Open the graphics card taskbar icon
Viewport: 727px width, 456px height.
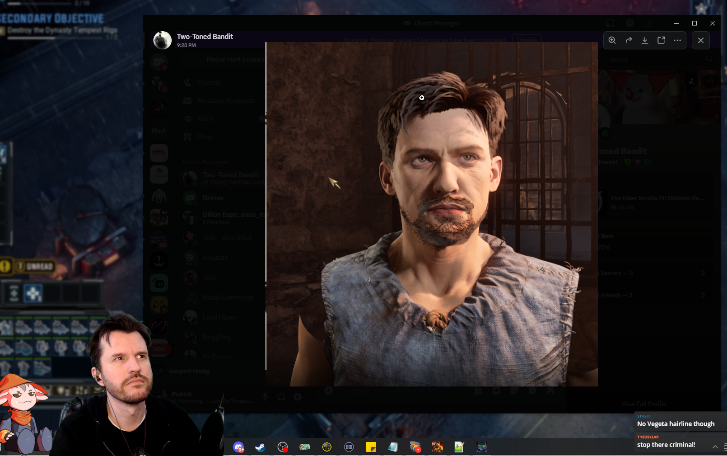[305, 447]
